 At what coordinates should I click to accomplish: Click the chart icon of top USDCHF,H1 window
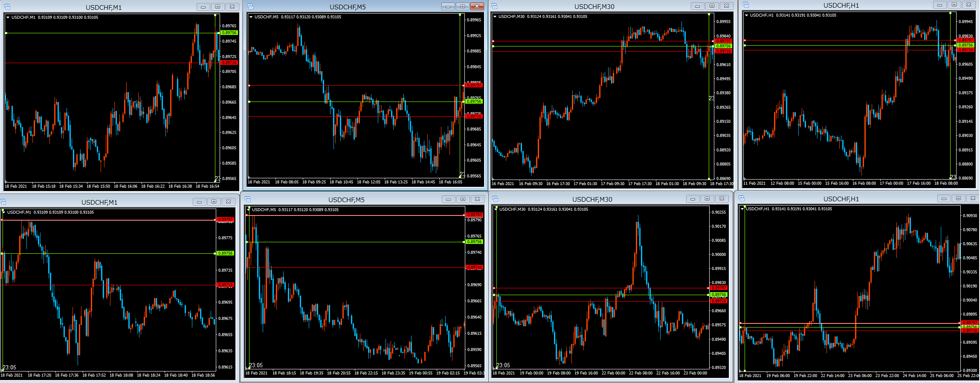(746, 5)
